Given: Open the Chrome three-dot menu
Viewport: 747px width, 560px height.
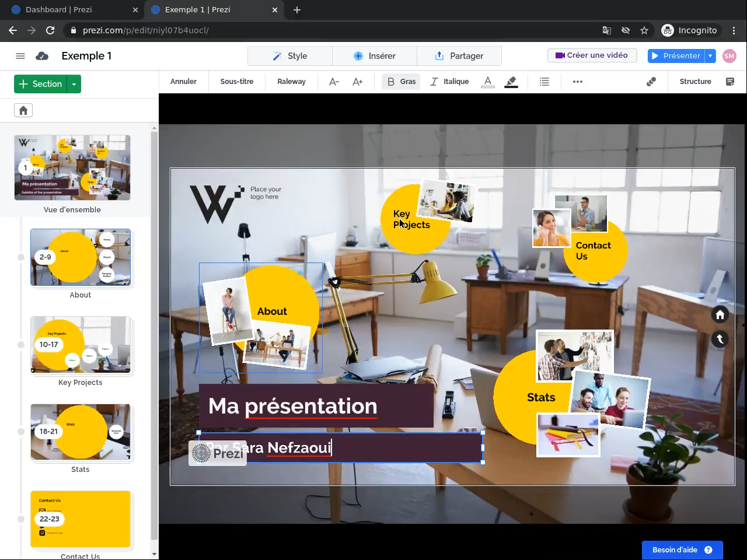Looking at the screenshot, I should [734, 30].
